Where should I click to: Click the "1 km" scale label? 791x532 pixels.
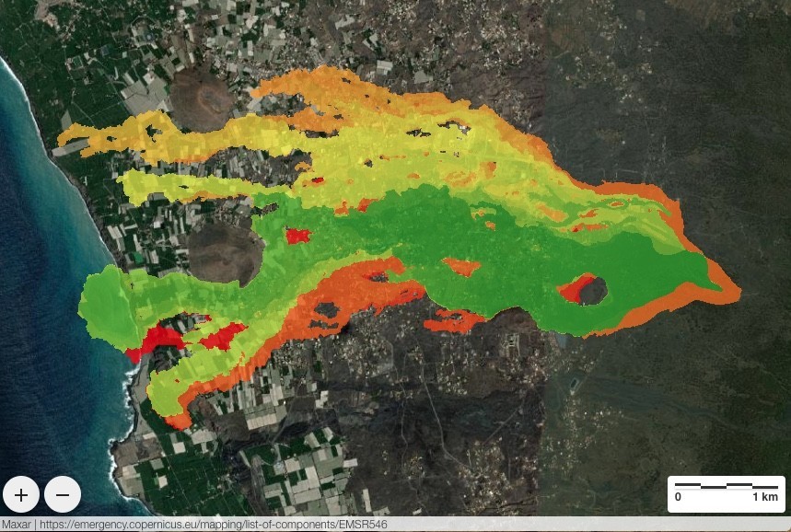765,497
